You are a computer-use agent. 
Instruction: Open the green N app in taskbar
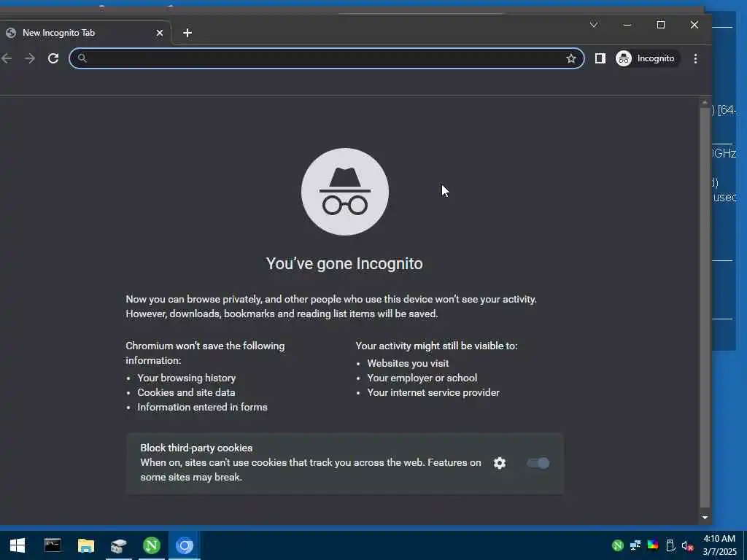(x=152, y=545)
